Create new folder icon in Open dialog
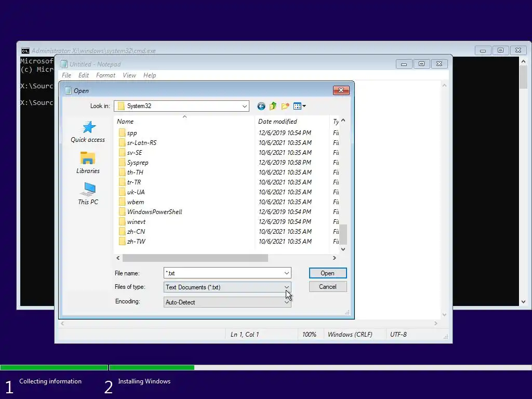 click(285, 106)
